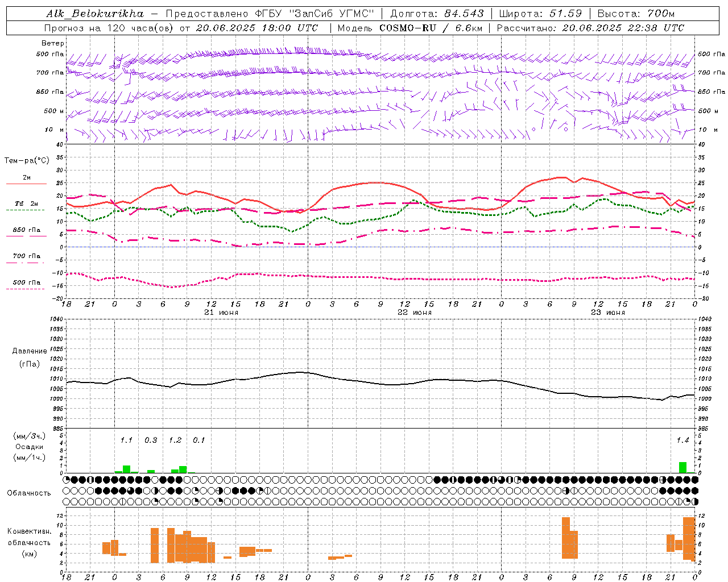The width and height of the screenshot is (728, 582).
Task: Click the 1.4 precipitation total value
Action: (682, 440)
